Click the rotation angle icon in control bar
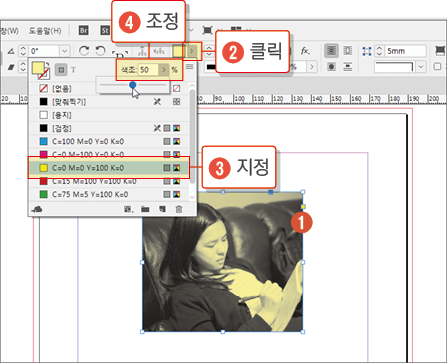 pyautogui.click(x=11, y=51)
